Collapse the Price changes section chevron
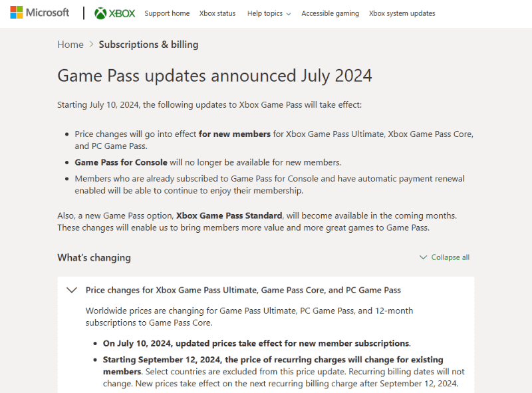 click(71, 290)
